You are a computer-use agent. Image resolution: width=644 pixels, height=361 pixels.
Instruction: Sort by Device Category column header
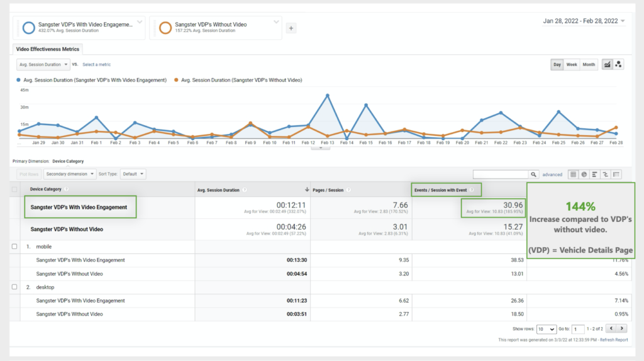click(x=45, y=189)
